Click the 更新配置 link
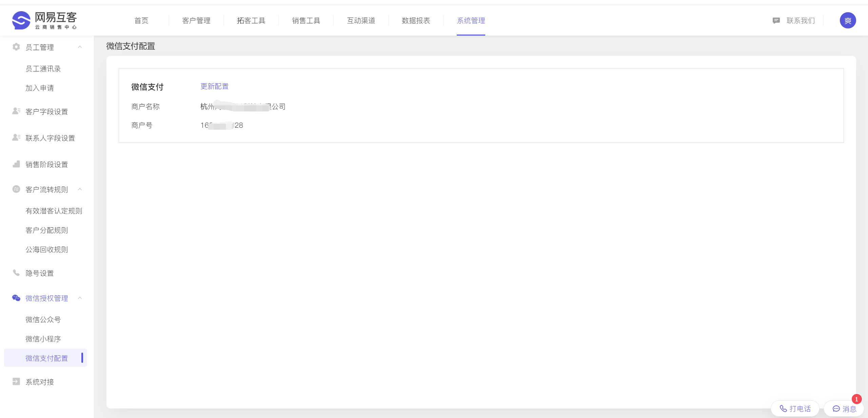This screenshot has width=868, height=418. [x=215, y=86]
